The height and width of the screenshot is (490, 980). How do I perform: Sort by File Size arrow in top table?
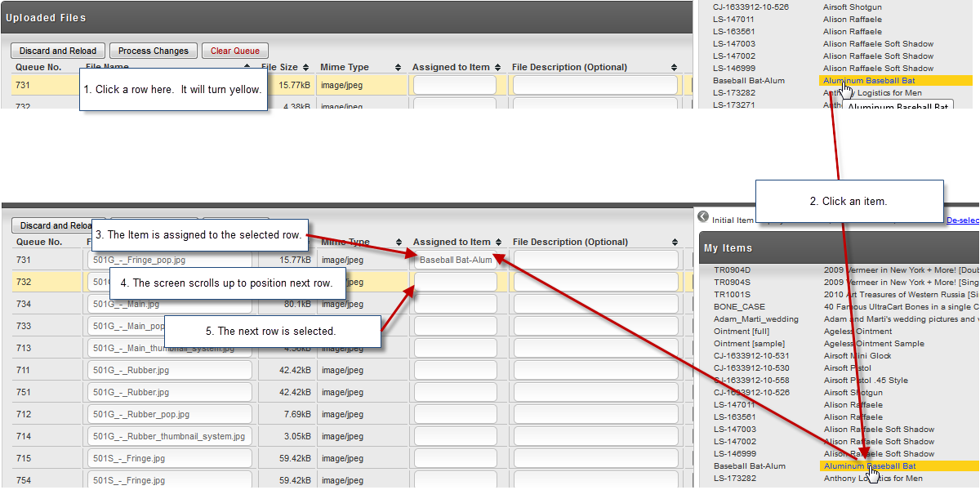coord(306,68)
